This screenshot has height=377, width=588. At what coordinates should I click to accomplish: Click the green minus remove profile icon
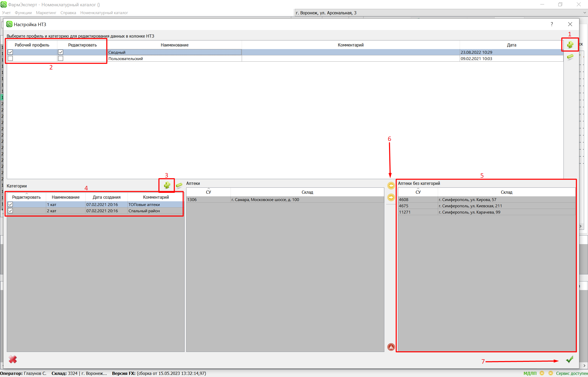(x=570, y=57)
